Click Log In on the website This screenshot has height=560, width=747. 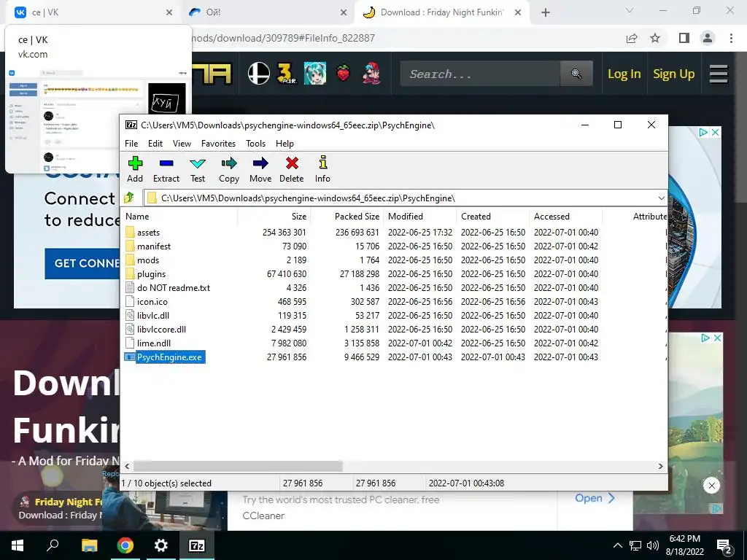pos(624,74)
